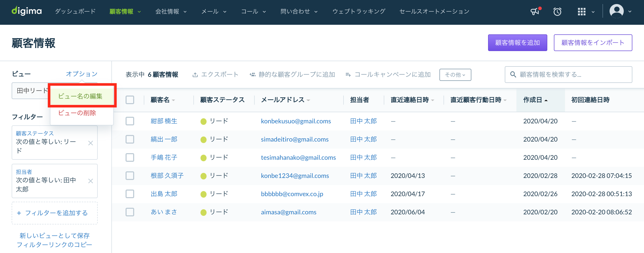Open 田中 太郎 in the 手嶋 花子 row
This screenshot has width=644, height=253.
pos(364,157)
